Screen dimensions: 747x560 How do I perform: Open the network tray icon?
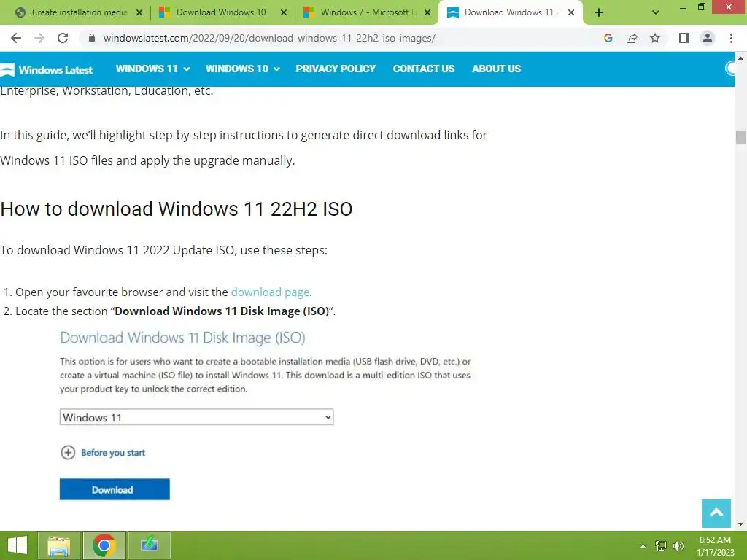(x=661, y=546)
